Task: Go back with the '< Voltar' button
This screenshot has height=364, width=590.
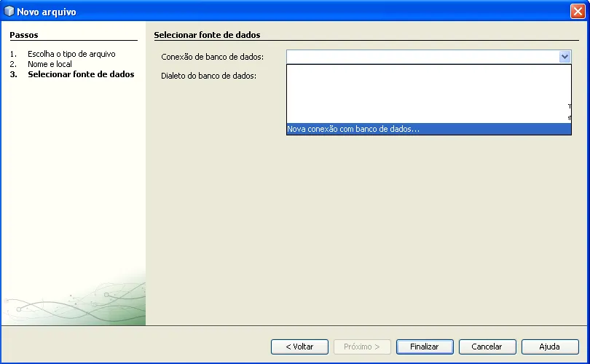Action: point(299,347)
